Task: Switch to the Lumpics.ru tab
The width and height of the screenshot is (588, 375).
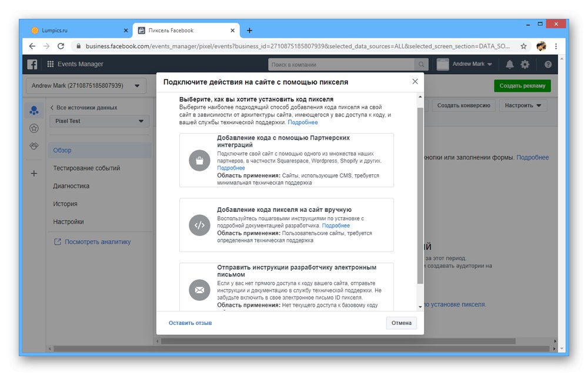Action: click(79, 31)
